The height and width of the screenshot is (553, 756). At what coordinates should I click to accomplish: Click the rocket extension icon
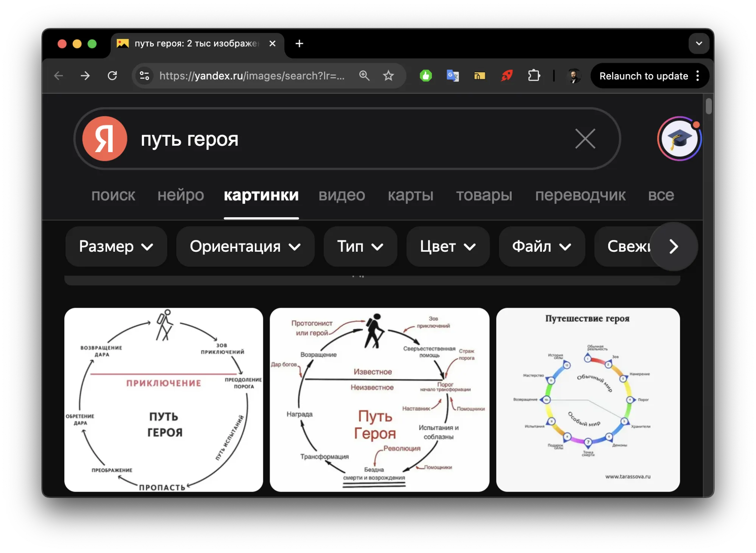pos(507,76)
